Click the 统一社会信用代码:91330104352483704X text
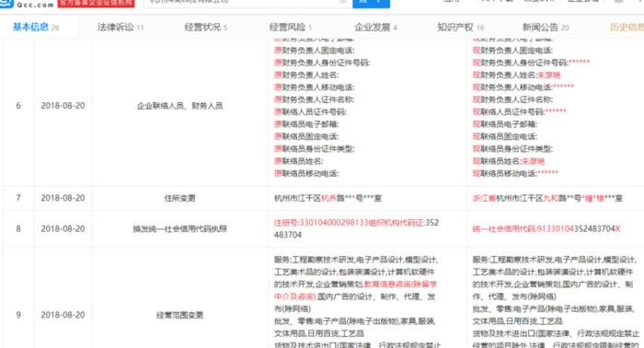The height and width of the screenshot is (348, 644). click(546, 229)
